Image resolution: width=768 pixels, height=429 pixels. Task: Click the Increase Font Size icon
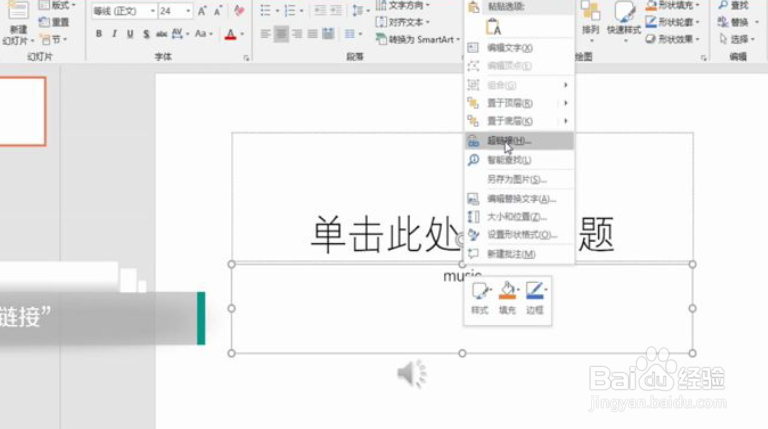(202, 11)
